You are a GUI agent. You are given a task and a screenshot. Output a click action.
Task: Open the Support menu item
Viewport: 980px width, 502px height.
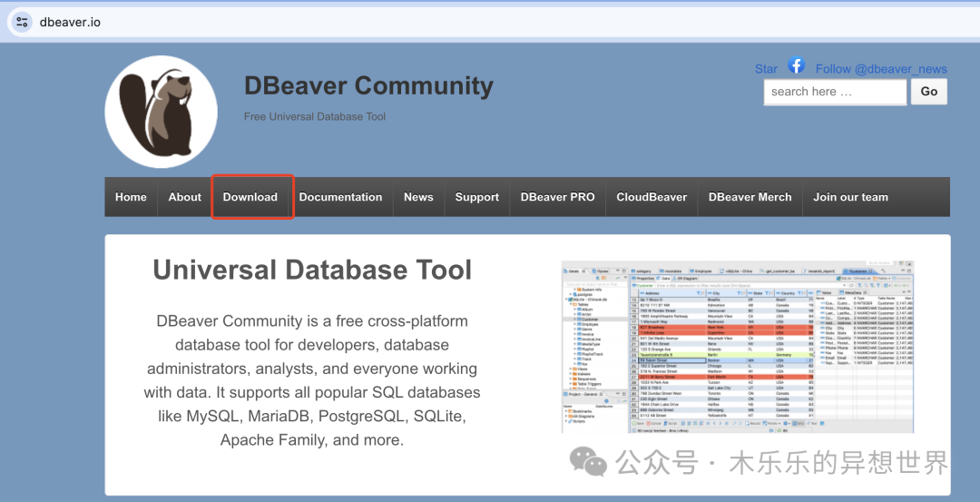tap(477, 197)
